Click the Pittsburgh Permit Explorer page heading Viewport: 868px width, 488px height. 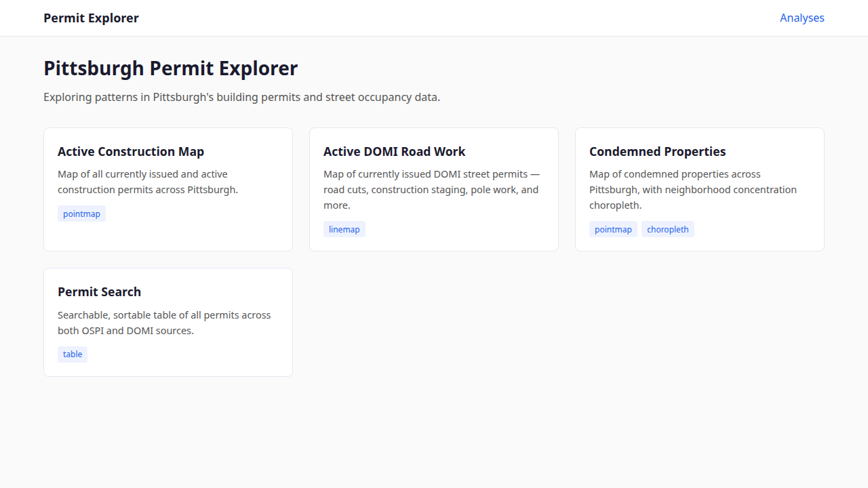pyautogui.click(x=170, y=68)
